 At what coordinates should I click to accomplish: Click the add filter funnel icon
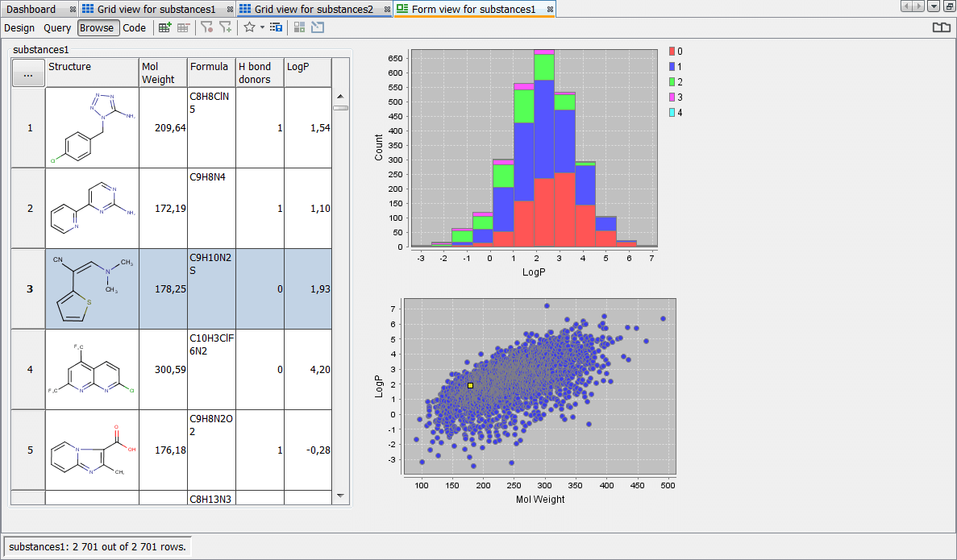click(226, 27)
